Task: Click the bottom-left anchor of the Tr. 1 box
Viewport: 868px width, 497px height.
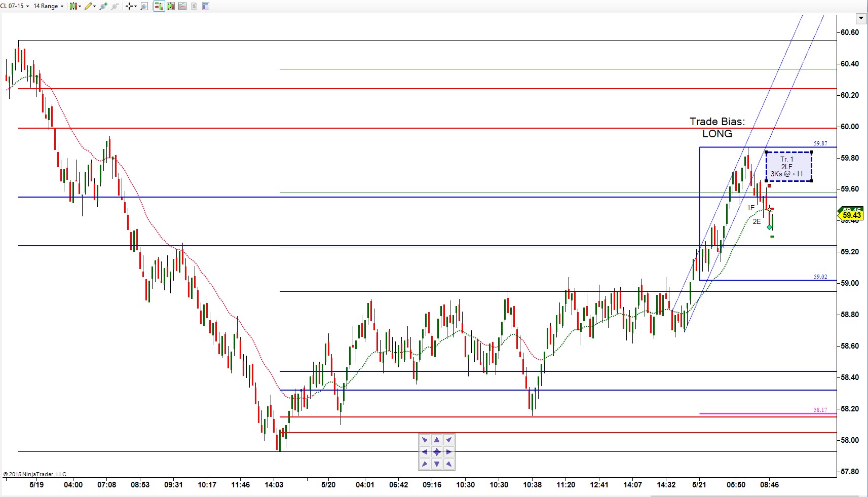Action: tap(766, 181)
